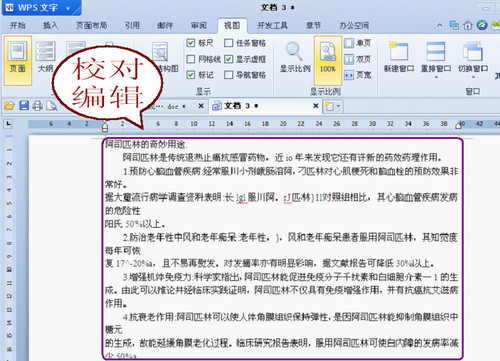This screenshot has width=500, height=361.
Task: Enable the 任务窗格 task pane checkbox
Action: [x=228, y=43]
